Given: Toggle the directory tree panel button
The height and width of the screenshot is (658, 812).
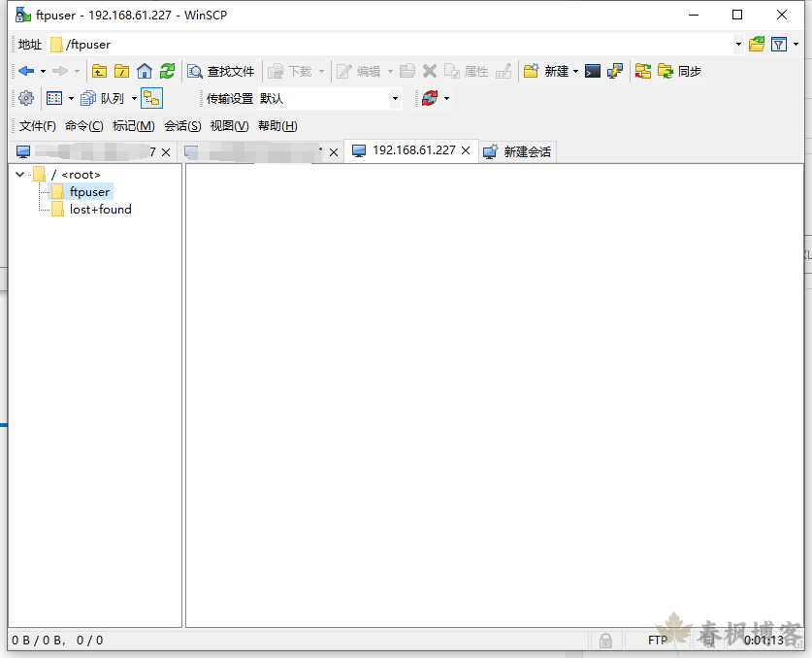Looking at the screenshot, I should 151,98.
